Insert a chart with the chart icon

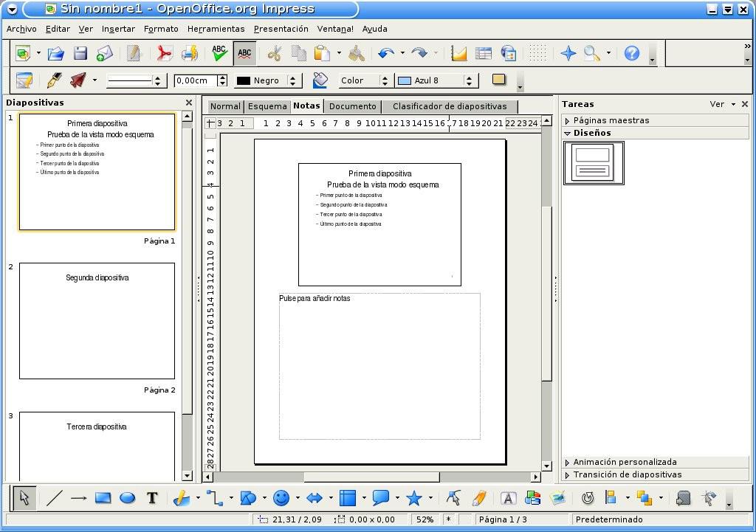click(458, 53)
